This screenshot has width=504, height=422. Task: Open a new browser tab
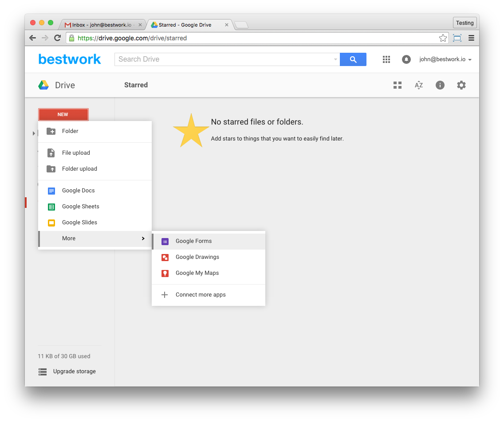tap(241, 25)
